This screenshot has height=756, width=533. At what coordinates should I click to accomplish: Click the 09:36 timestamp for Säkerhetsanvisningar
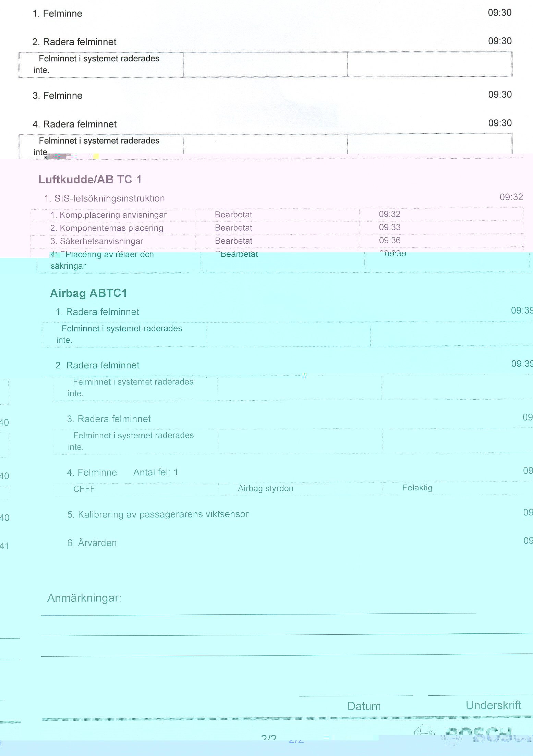(390, 241)
